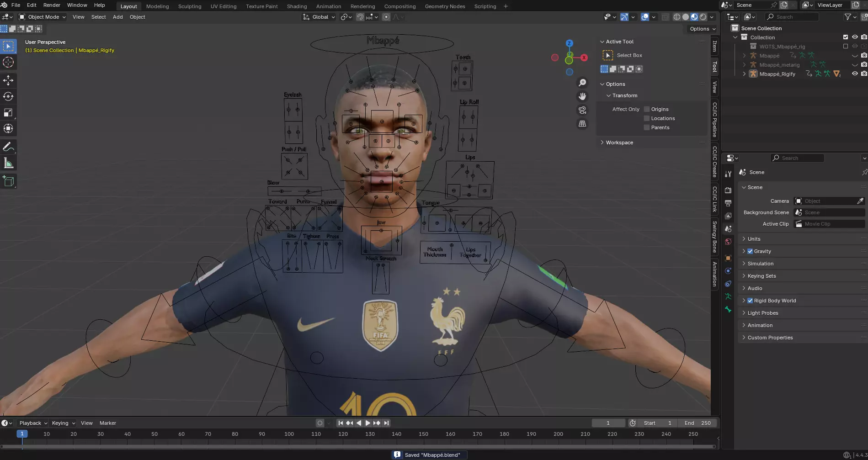Open the Render properties tab icon
Viewport: 868px width, 460px height.
point(728,190)
